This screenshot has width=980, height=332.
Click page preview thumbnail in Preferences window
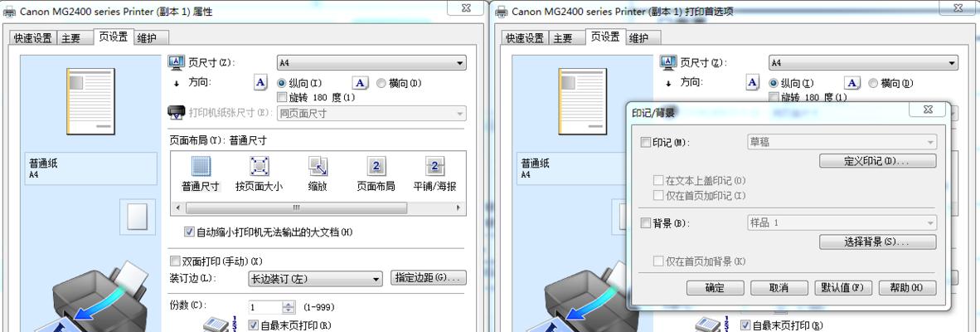583,101
